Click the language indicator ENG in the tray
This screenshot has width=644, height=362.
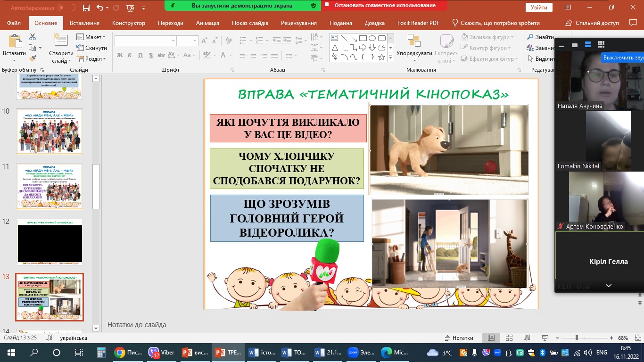tap(602, 353)
